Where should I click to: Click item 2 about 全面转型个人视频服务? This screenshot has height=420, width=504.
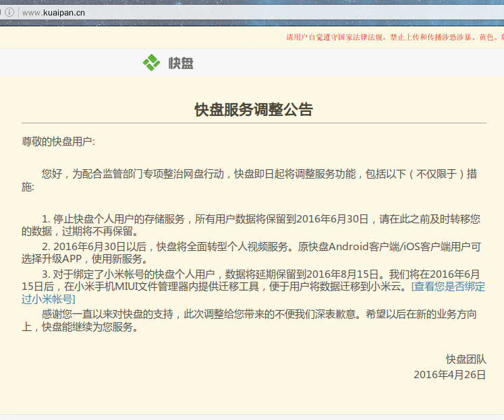(252, 252)
